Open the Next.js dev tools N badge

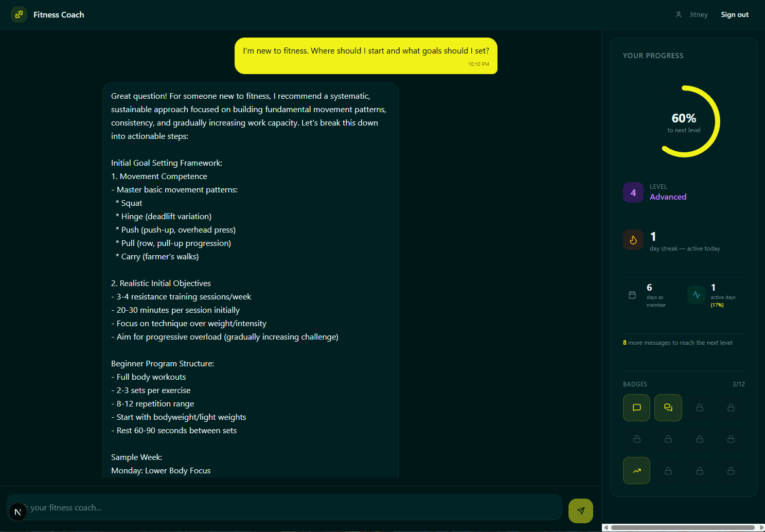[x=18, y=512]
